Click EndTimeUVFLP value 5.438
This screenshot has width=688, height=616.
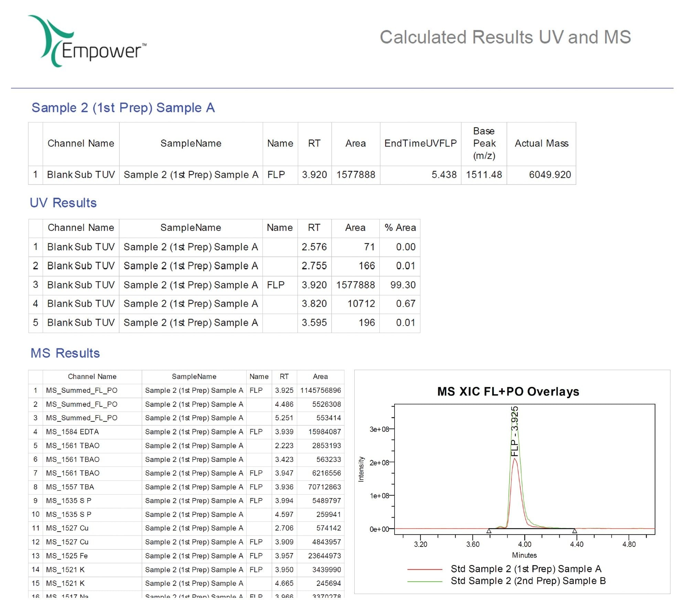click(444, 175)
